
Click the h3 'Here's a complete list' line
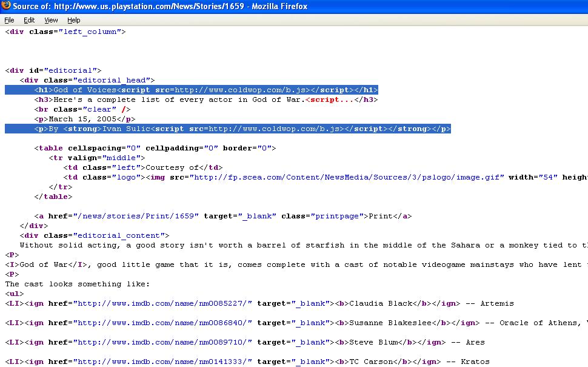pyautogui.click(x=206, y=100)
